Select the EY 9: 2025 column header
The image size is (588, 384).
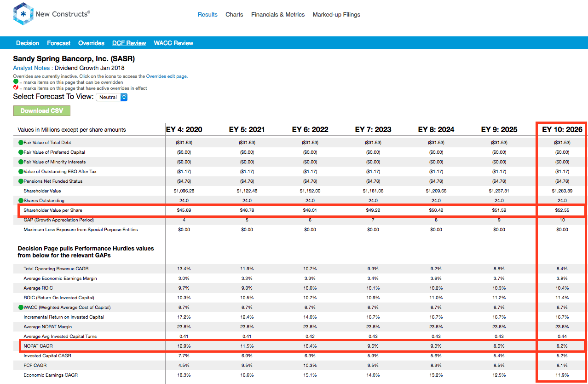[499, 130]
